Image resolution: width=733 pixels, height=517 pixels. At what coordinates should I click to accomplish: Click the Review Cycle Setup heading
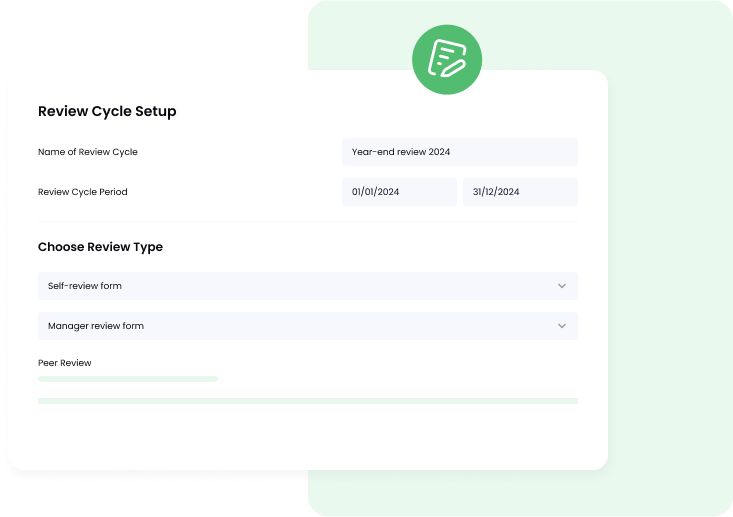(x=107, y=111)
